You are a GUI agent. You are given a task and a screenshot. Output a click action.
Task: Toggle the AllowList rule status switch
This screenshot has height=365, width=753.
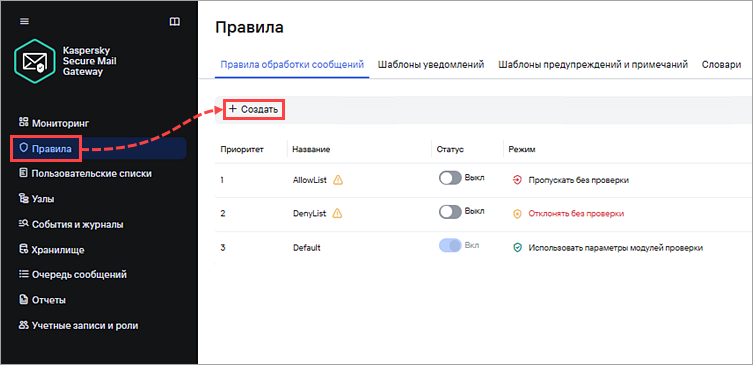pos(450,178)
